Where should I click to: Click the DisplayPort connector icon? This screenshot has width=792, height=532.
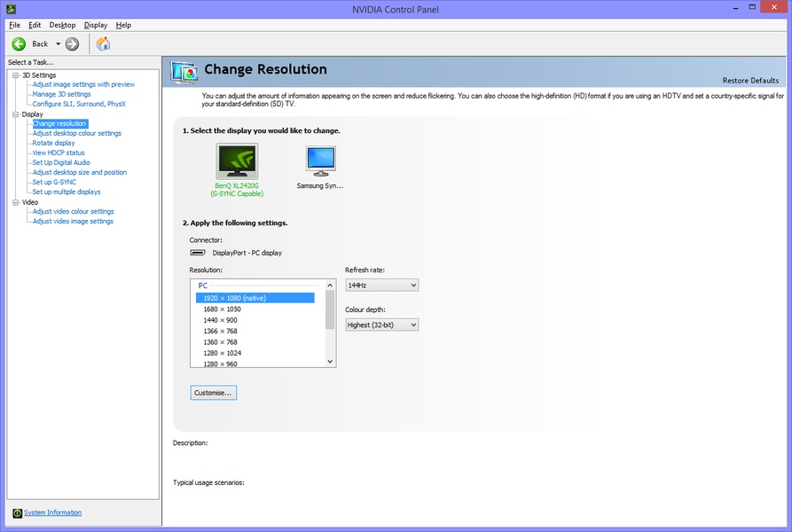point(198,253)
